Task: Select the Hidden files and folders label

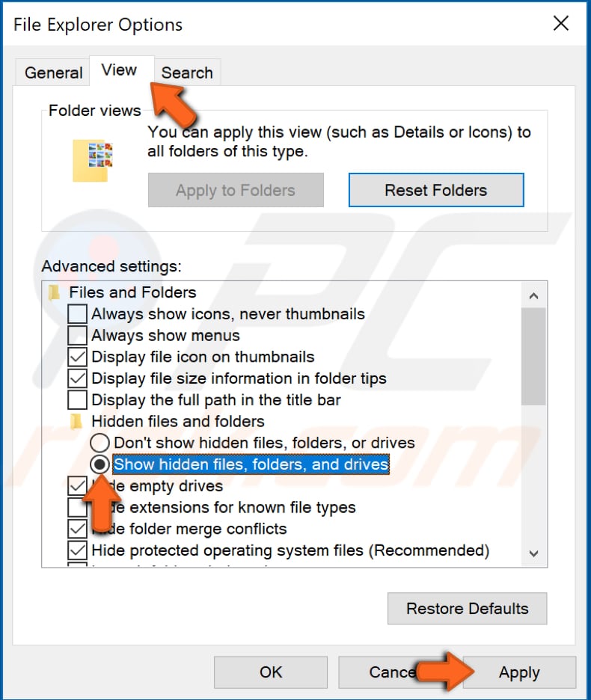Action: [178, 421]
